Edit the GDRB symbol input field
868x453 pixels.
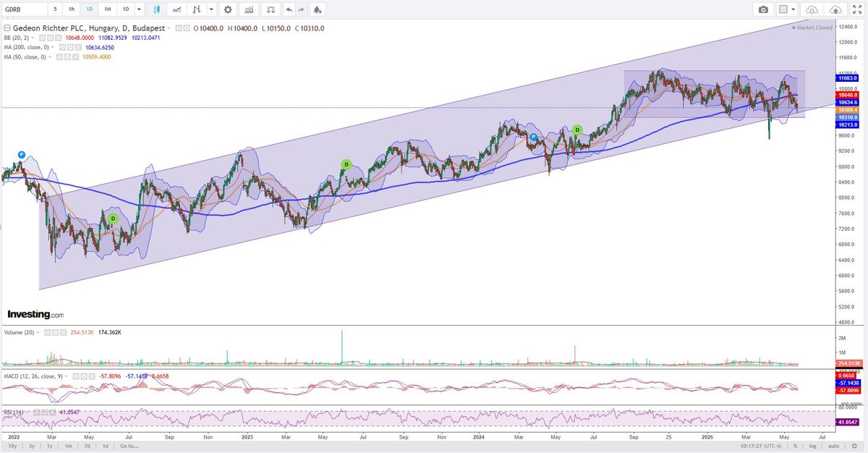24,9
